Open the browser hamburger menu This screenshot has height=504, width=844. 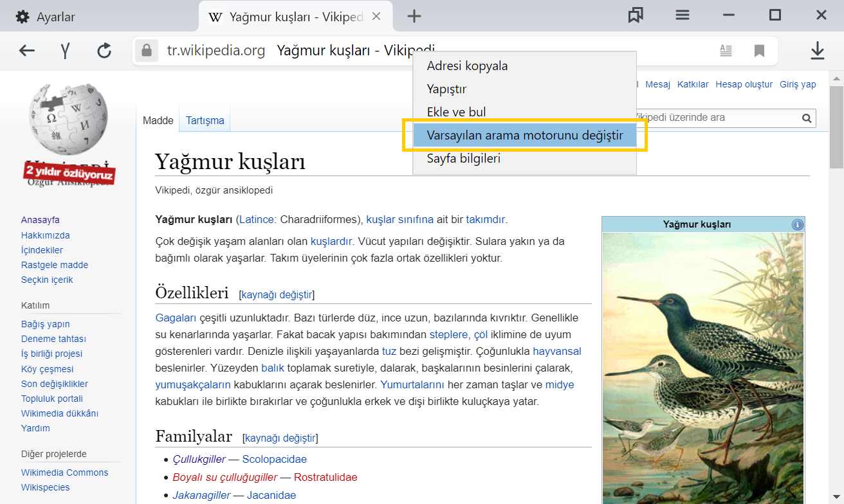click(683, 15)
